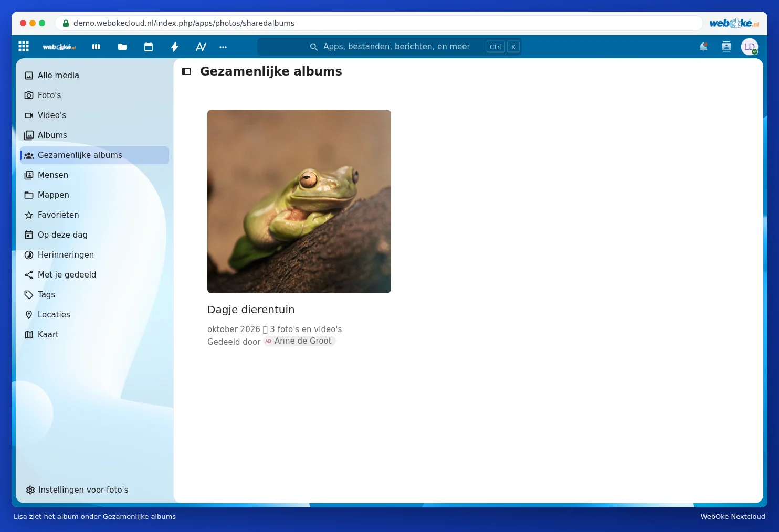Click the WebOké logo in top bar
The width and height of the screenshot is (779, 532).
[x=59, y=47]
